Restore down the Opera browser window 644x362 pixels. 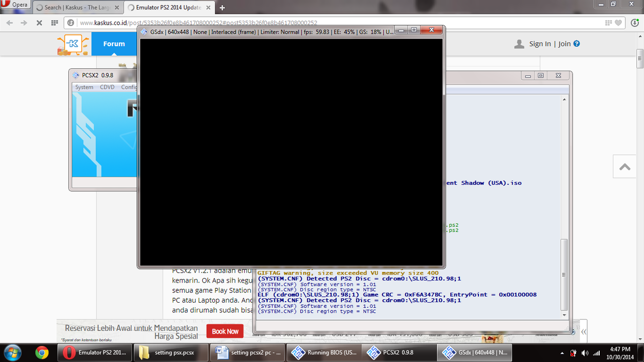[613, 4]
